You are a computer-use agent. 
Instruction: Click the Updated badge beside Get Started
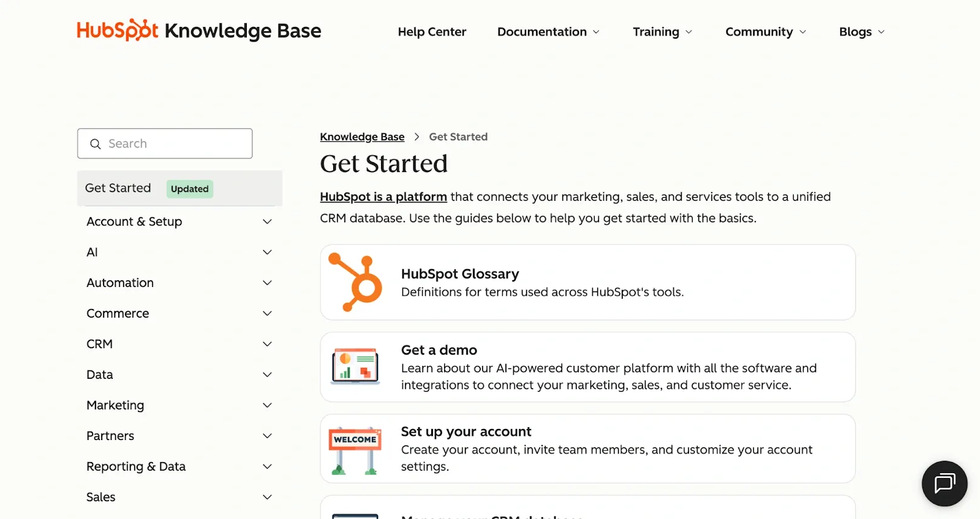click(189, 189)
